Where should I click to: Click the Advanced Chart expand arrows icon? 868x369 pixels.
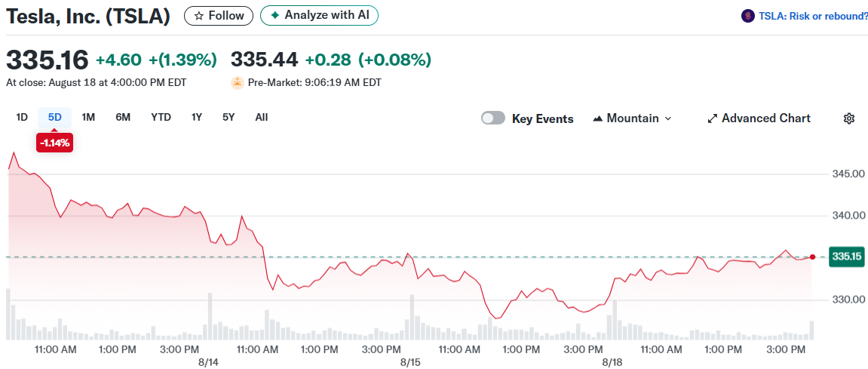pyautogui.click(x=713, y=118)
